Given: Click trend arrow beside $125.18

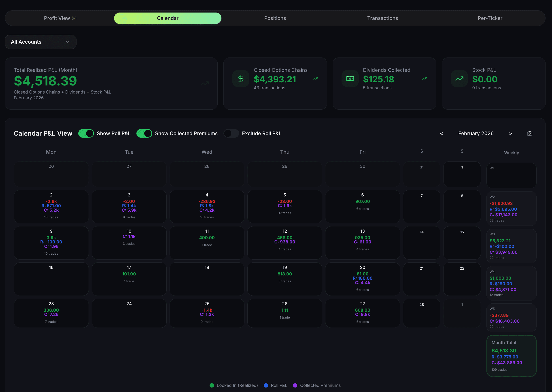Looking at the screenshot, I should click(424, 79).
